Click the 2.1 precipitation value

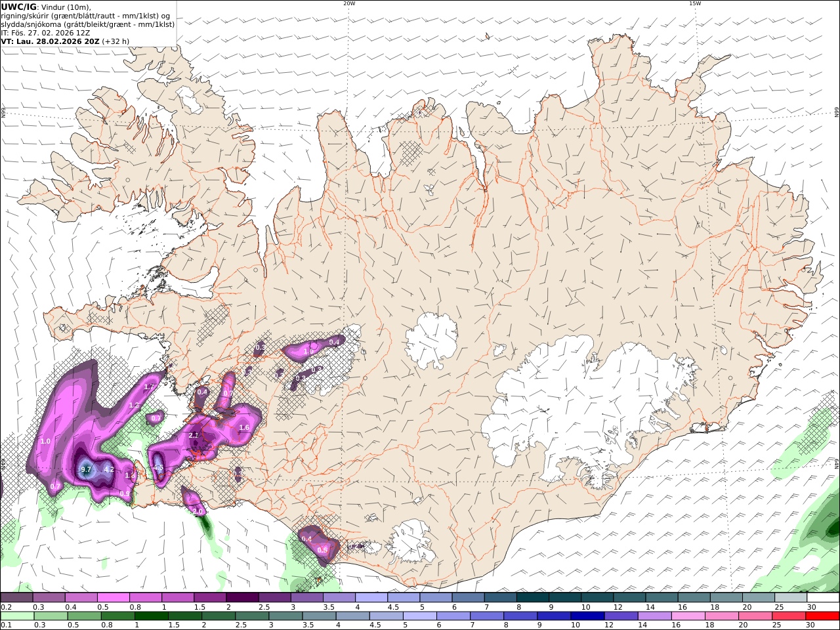[194, 435]
